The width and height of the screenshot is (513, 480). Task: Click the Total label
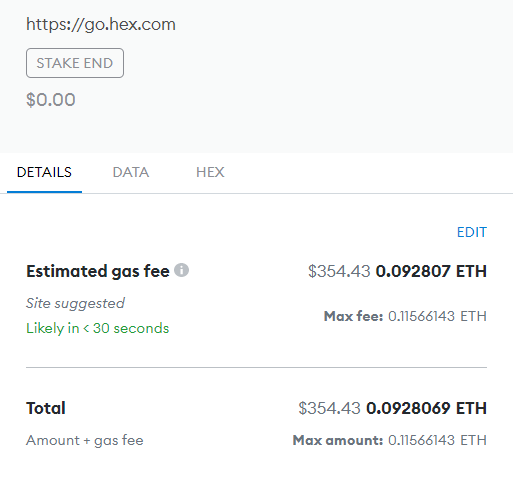[x=46, y=408]
